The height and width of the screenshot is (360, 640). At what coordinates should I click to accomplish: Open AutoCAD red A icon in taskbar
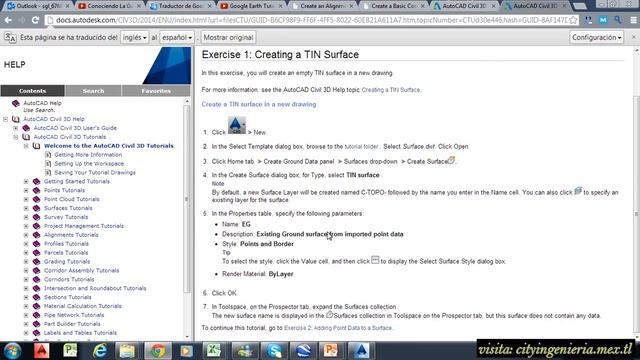42,351
